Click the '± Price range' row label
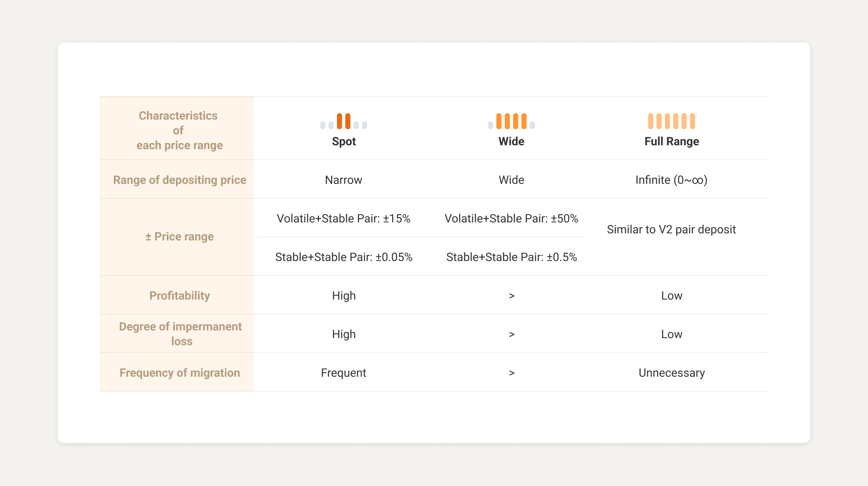Image resolution: width=868 pixels, height=486 pixels. tap(180, 237)
